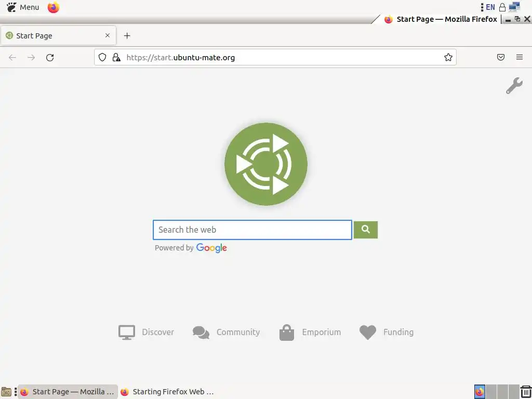Open the Trash icon in bottom panel

tap(526, 392)
